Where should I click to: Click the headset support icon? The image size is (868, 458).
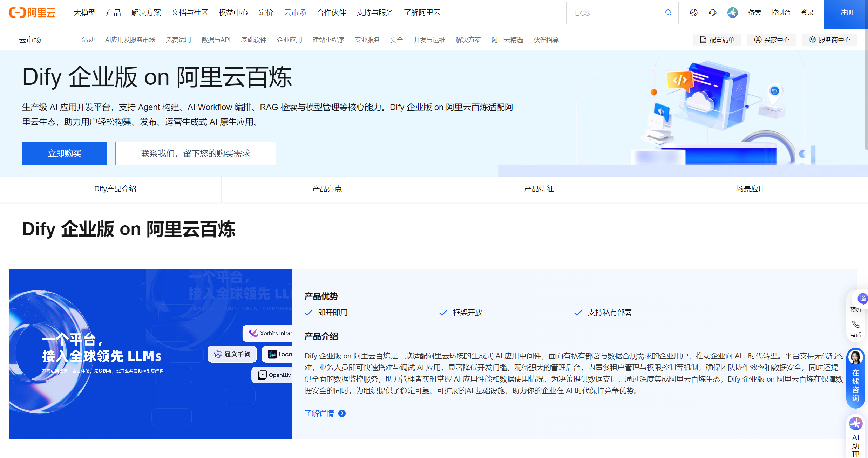coord(712,13)
